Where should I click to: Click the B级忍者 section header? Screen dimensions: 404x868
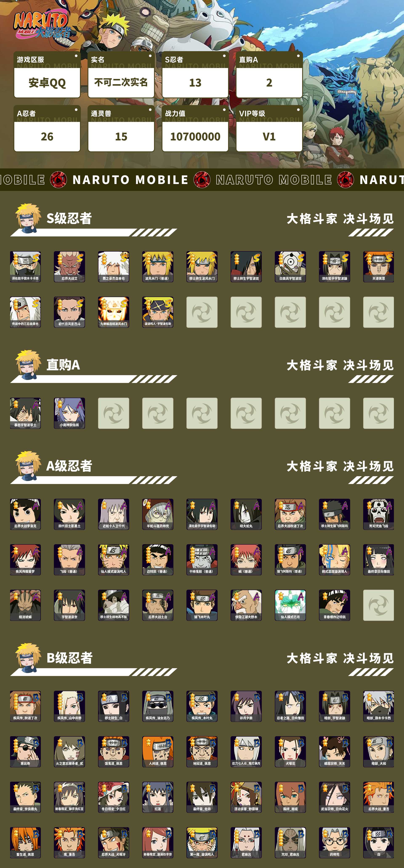click(69, 658)
